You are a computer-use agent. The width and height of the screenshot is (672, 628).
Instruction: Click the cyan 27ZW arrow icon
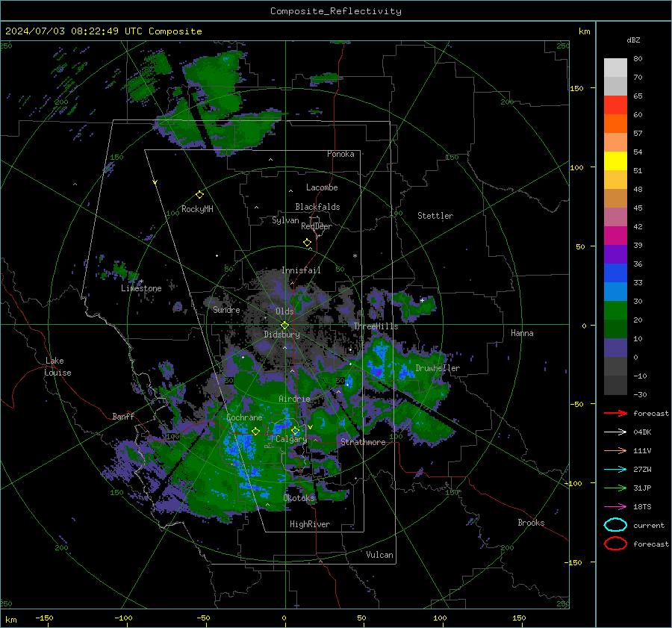615,470
